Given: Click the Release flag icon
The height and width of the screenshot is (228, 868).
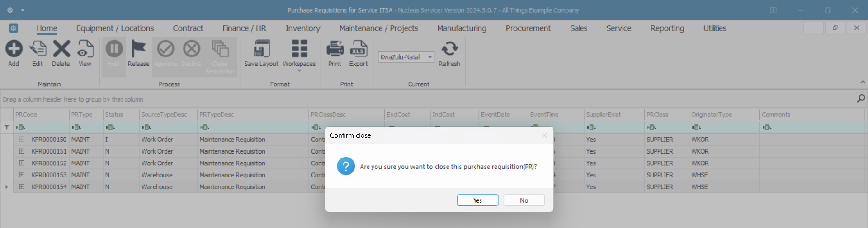Looking at the screenshot, I should pyautogui.click(x=138, y=49).
